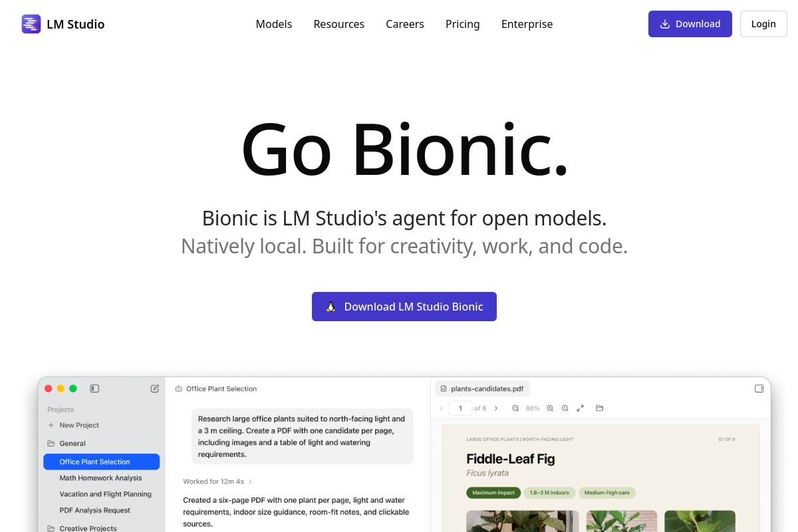
Task: Click the Login button
Action: [763, 24]
